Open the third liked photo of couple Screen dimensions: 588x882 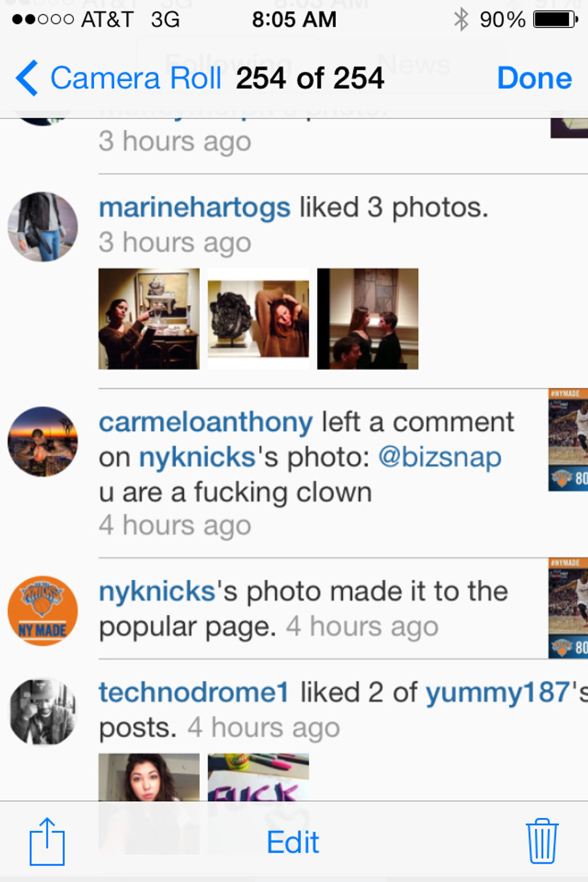(368, 319)
